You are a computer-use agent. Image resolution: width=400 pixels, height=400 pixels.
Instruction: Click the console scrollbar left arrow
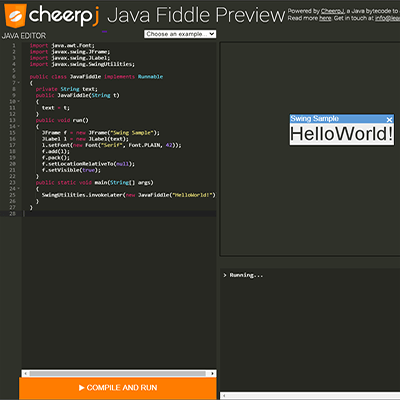224,396
